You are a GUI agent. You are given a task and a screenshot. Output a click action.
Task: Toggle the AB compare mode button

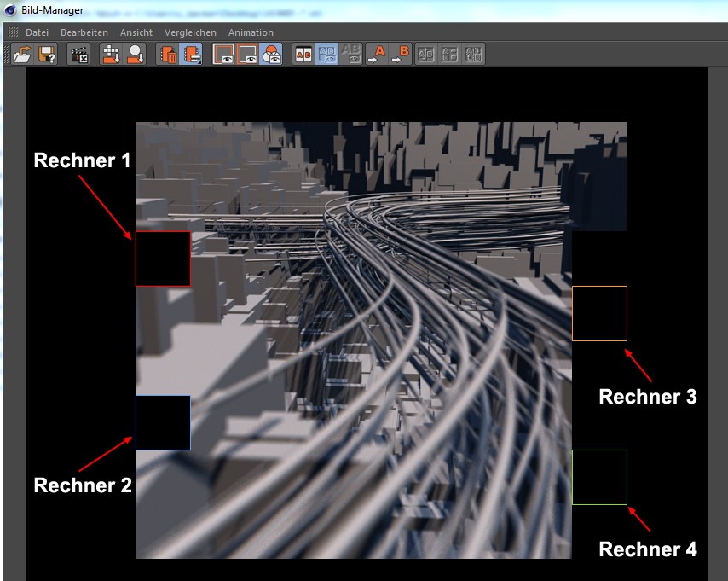click(x=303, y=55)
